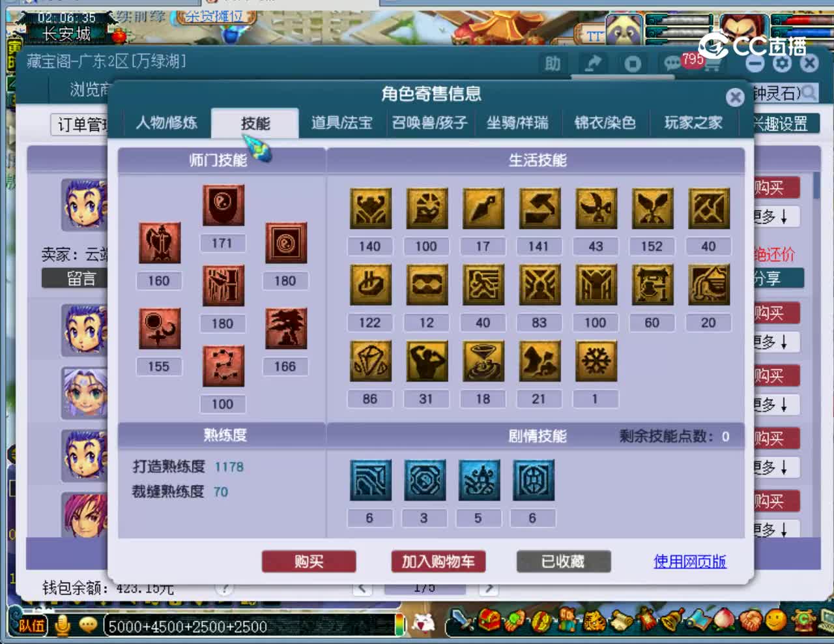Click the 加入购物车 button
Image resolution: width=834 pixels, height=644 pixels.
coord(438,562)
